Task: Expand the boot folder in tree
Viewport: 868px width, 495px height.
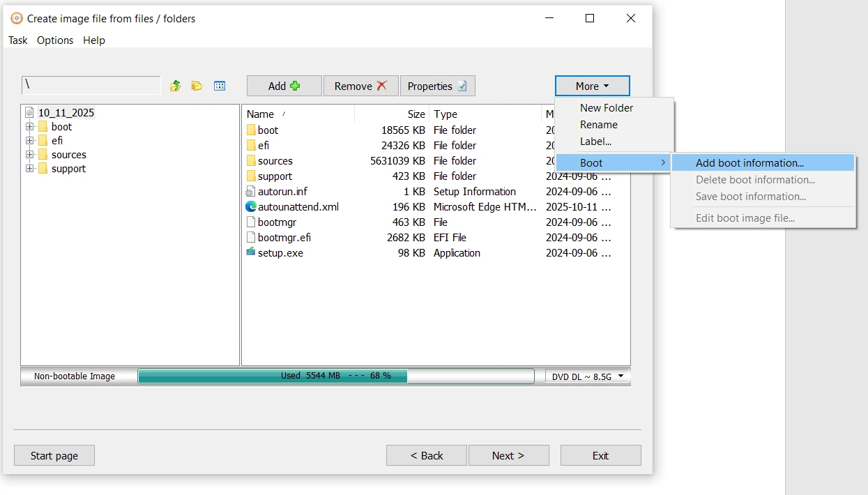Action: click(x=30, y=127)
